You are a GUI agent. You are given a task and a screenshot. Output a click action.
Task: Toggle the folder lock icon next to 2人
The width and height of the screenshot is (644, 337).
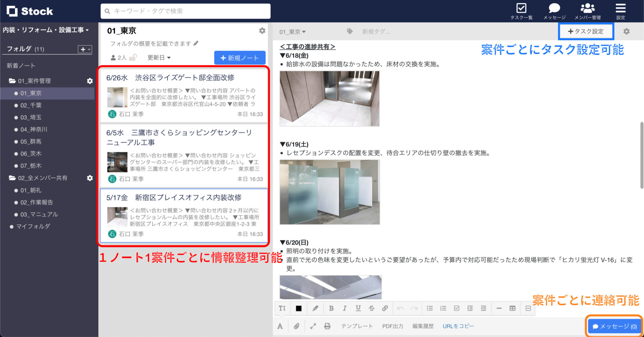133,57
